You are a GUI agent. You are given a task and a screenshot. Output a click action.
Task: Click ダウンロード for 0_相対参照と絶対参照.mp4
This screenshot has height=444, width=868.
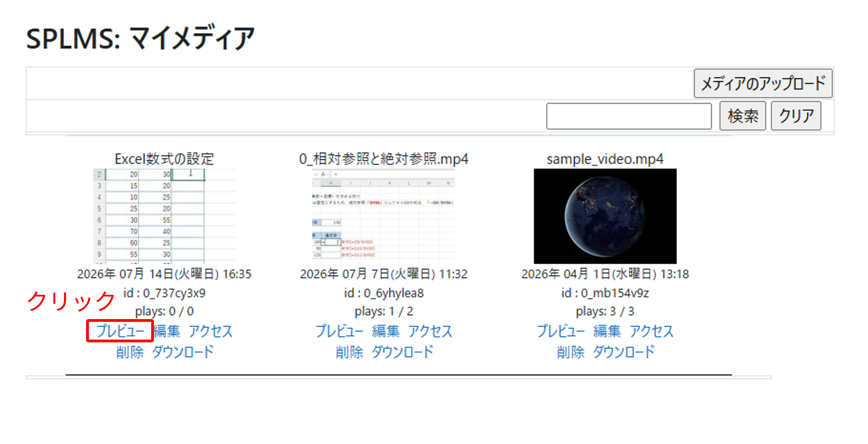(x=403, y=352)
